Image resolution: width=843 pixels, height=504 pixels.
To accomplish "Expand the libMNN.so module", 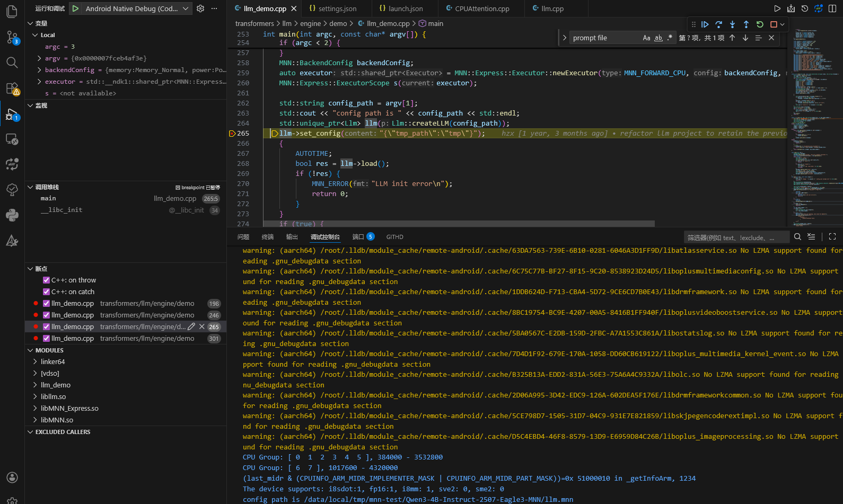I will pyautogui.click(x=35, y=420).
